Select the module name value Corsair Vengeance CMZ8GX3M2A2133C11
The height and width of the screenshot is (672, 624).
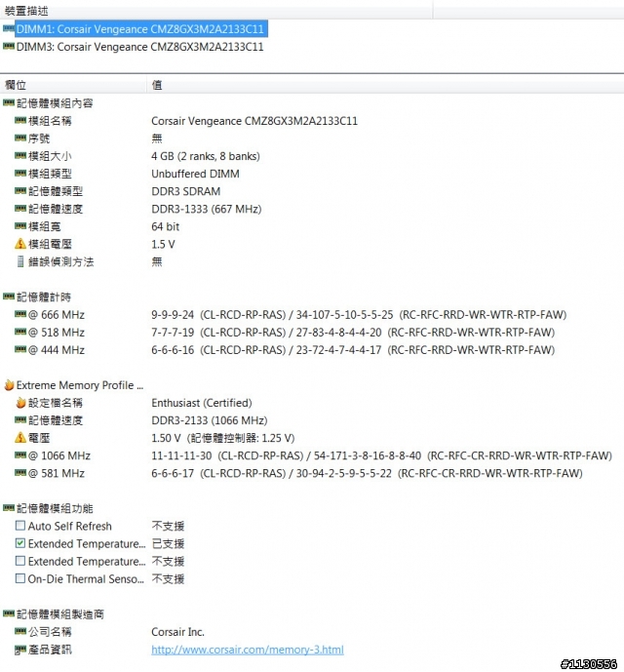click(x=254, y=121)
